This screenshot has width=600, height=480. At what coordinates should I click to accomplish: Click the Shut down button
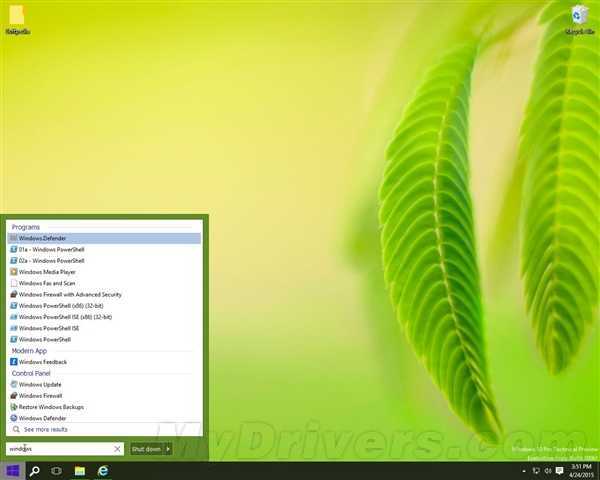(146, 449)
